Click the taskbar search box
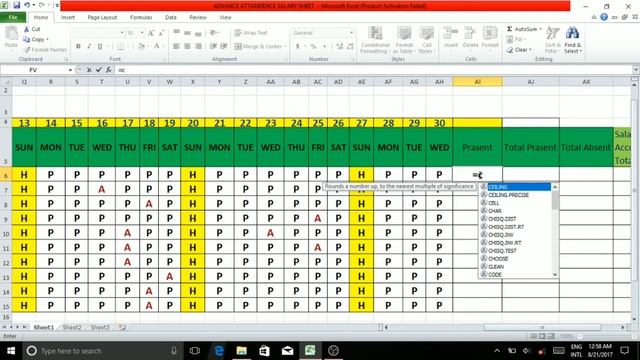The height and width of the screenshot is (360, 640). [x=102, y=351]
